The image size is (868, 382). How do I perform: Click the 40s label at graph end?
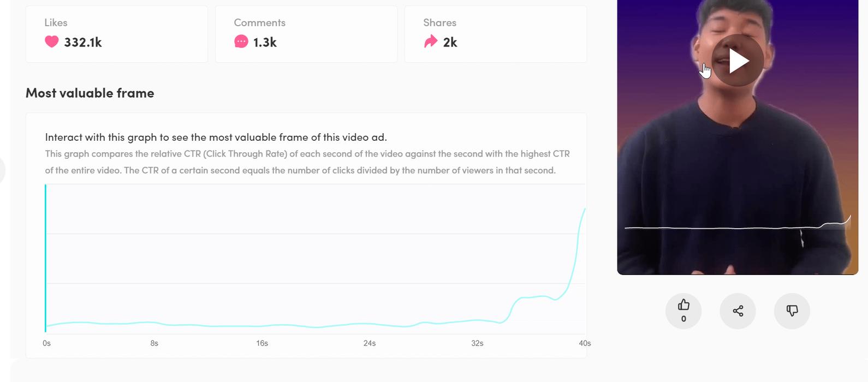[x=585, y=343]
